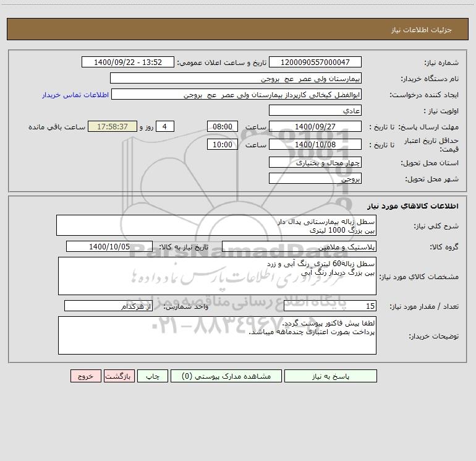The width and height of the screenshot is (476, 461).
Task: Click label 'توضیحات خریدار:'
Action: 433,337
